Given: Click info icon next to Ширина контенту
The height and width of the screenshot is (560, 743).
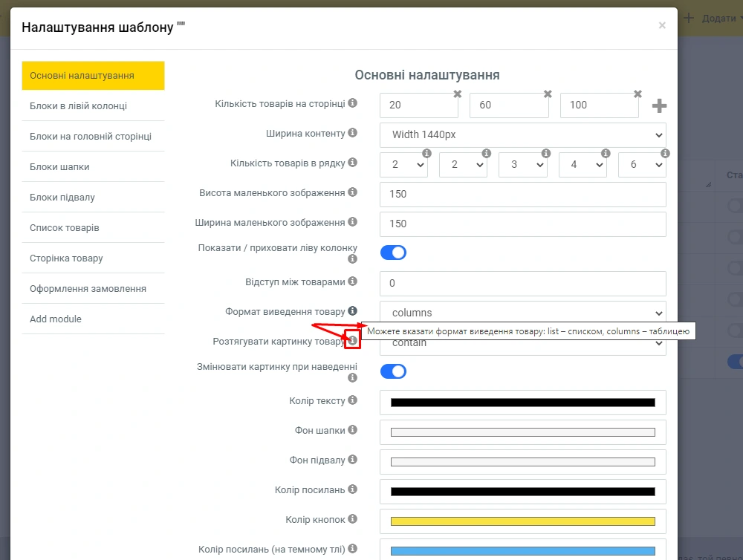Looking at the screenshot, I should [x=353, y=133].
